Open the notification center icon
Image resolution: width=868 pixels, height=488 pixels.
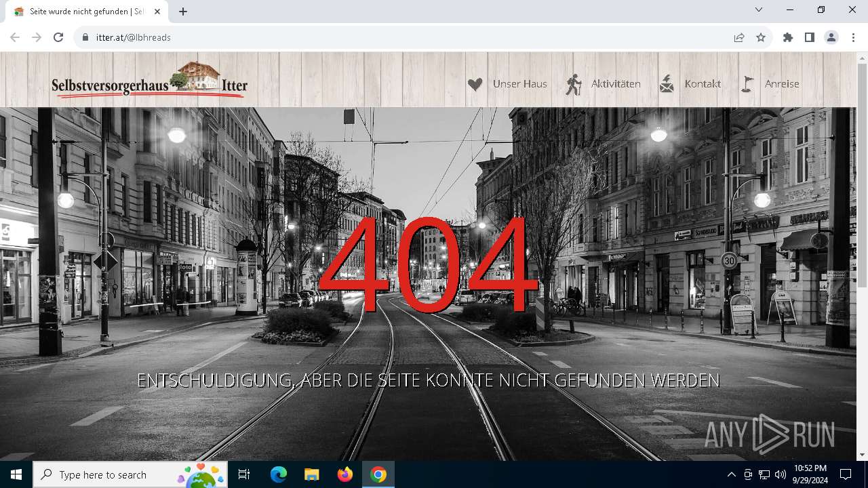pos(846,474)
